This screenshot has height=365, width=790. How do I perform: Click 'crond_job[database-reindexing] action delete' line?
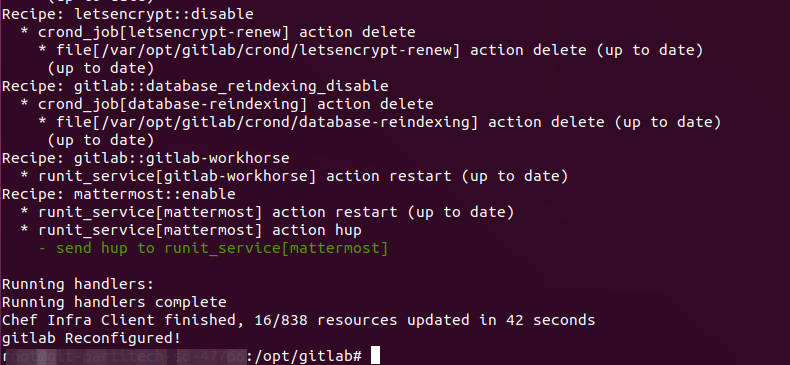pyautogui.click(x=236, y=104)
